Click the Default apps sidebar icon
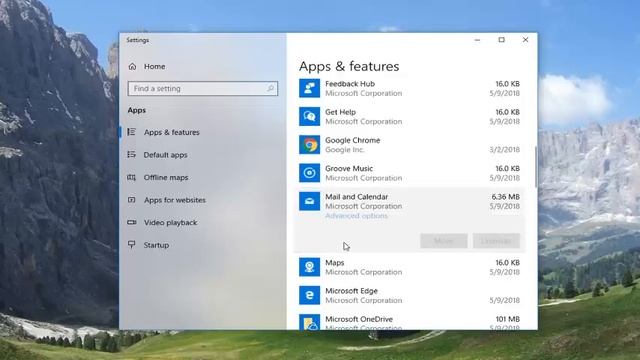 131,154
